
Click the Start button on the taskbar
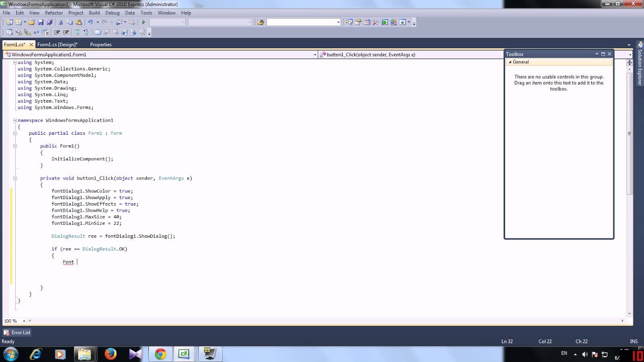[10, 354]
